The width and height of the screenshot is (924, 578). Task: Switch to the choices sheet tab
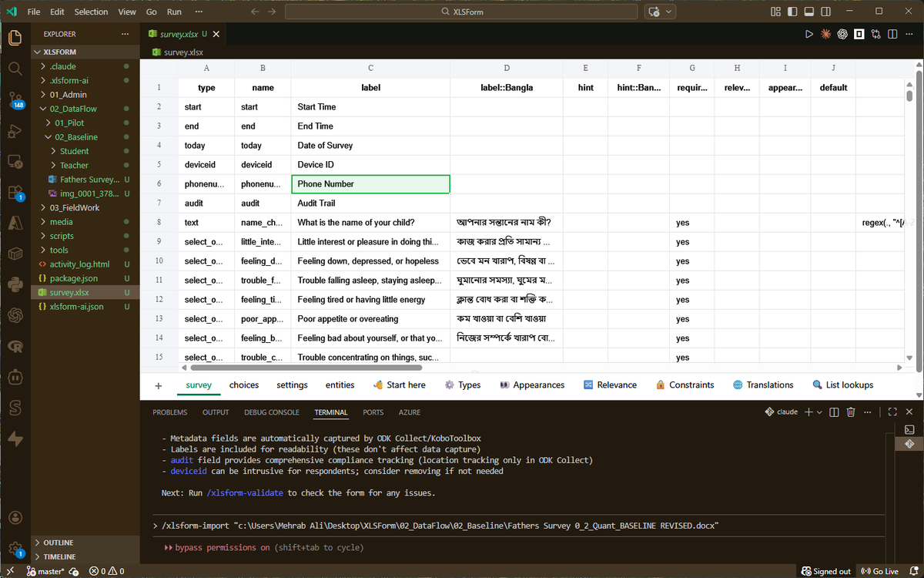pyautogui.click(x=244, y=385)
